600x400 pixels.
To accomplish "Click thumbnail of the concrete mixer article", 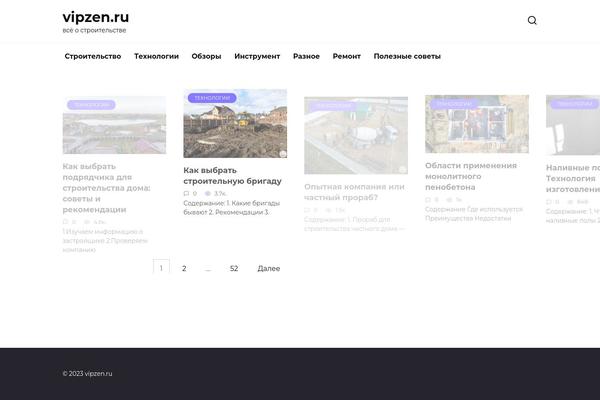I will 356,136.
